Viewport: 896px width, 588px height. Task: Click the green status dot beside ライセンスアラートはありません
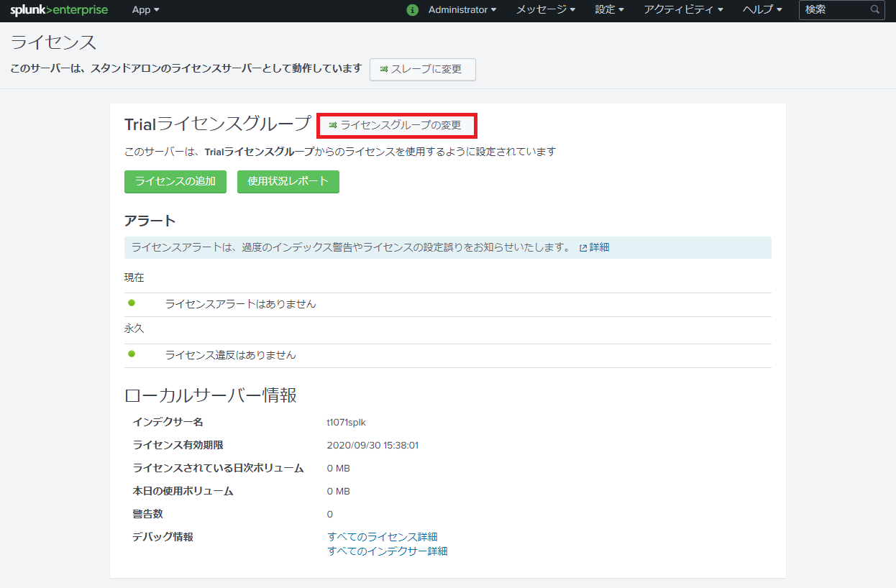tap(131, 303)
